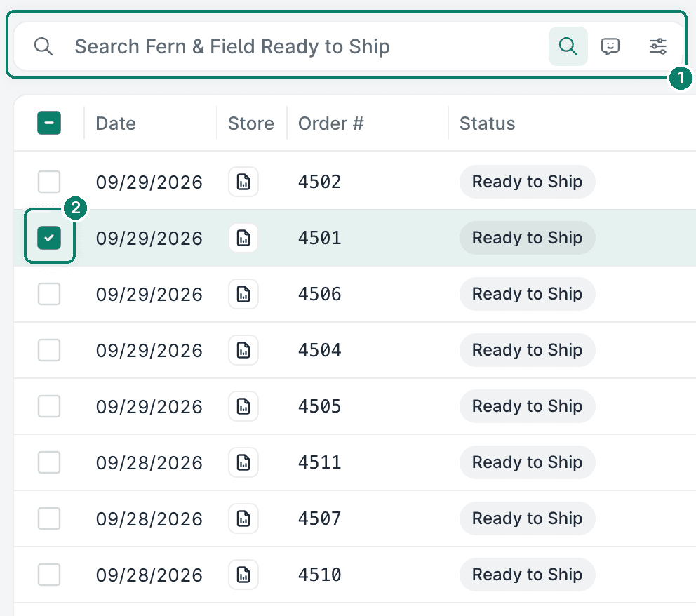Check the box for order 4504
This screenshot has height=616, width=696.
pos(49,350)
